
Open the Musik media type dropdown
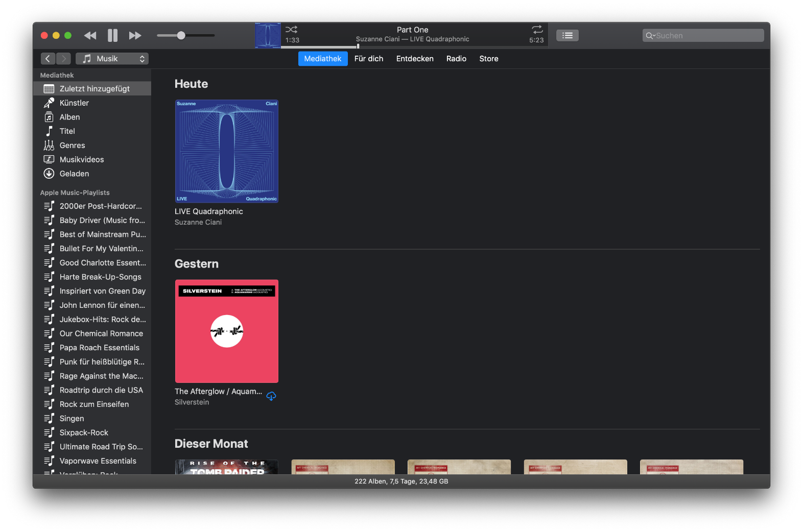pyautogui.click(x=112, y=59)
